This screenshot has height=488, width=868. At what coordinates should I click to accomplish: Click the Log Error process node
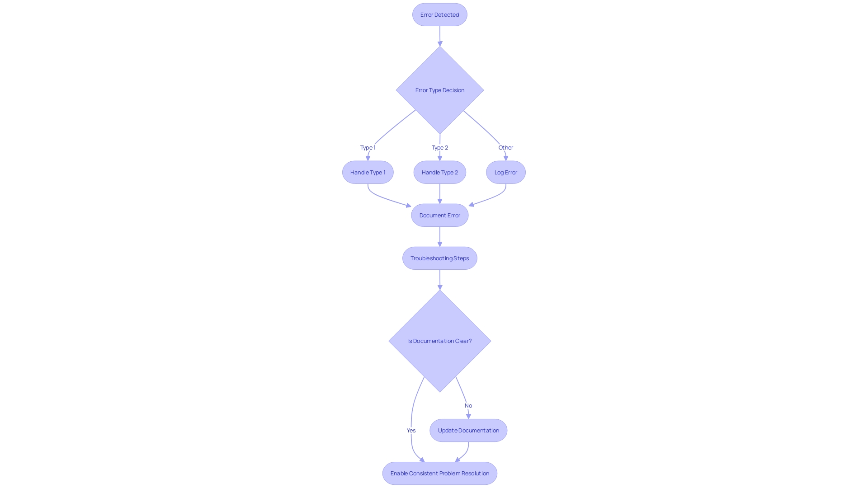pyautogui.click(x=505, y=172)
